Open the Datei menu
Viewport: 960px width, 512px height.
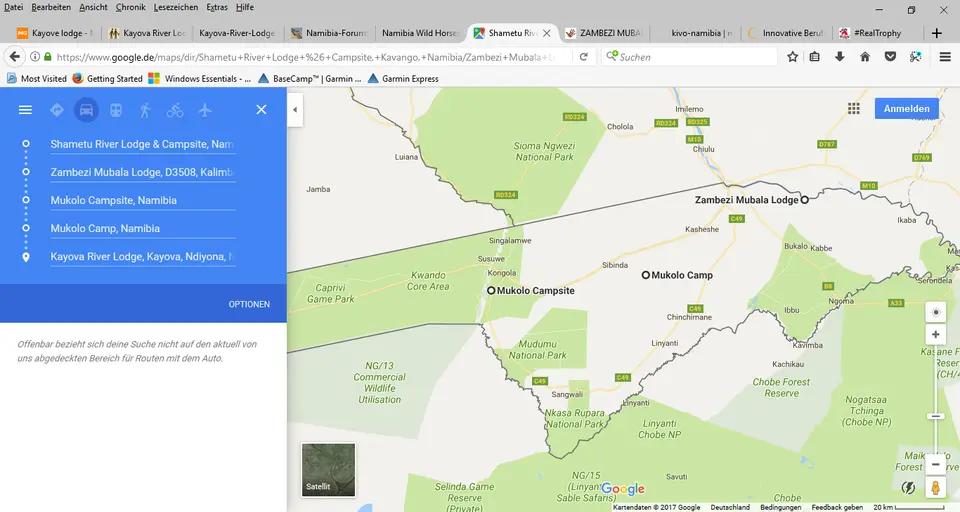coord(13,7)
